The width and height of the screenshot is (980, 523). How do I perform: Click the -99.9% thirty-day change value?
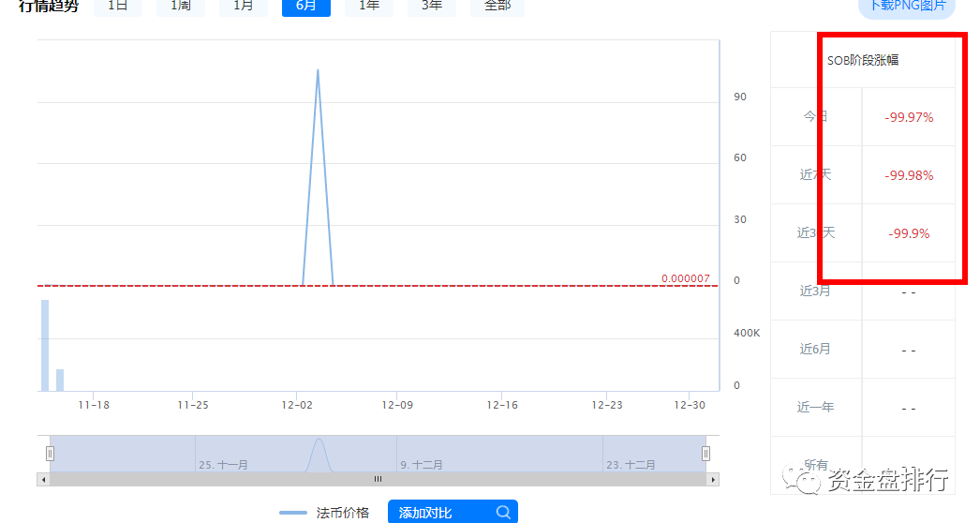(909, 233)
